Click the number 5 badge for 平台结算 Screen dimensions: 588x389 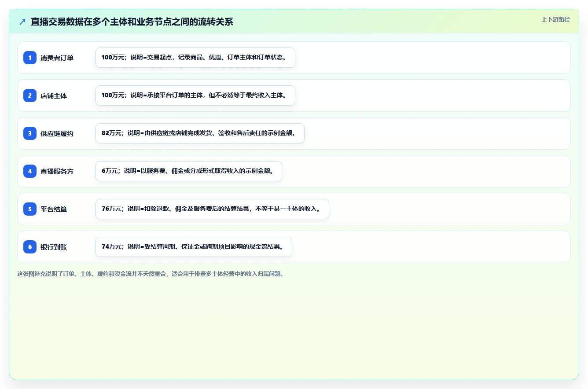[x=30, y=209]
